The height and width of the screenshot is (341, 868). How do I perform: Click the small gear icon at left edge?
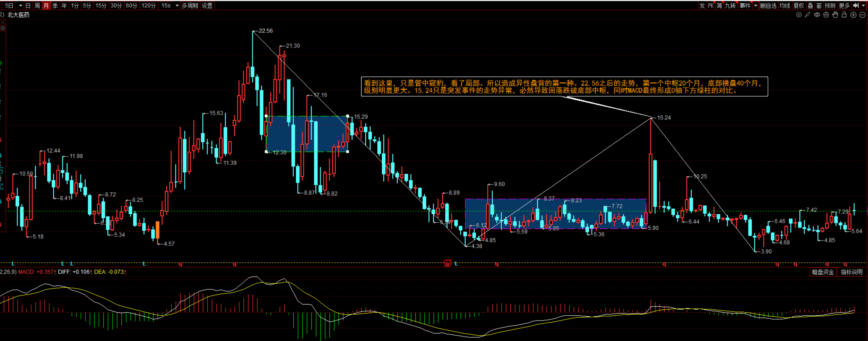3,28
